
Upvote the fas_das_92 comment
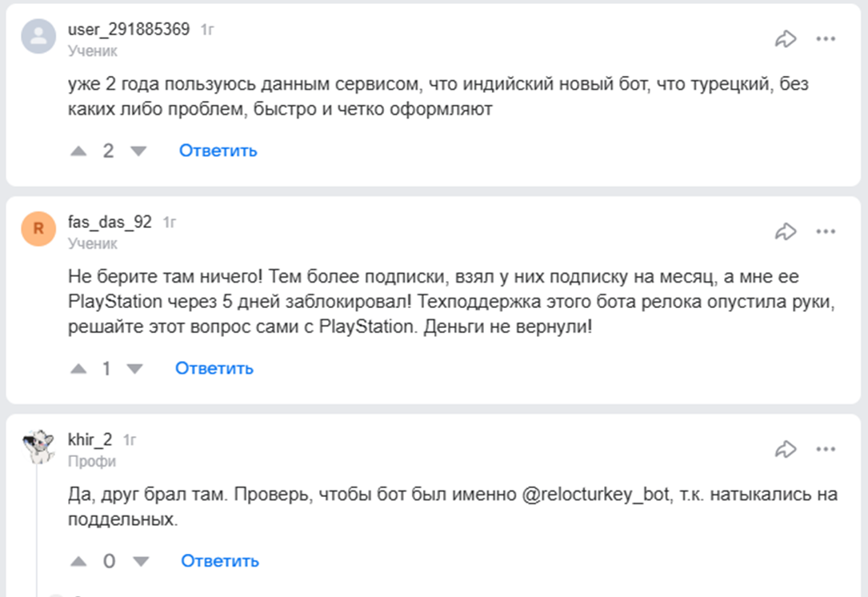tap(78, 369)
